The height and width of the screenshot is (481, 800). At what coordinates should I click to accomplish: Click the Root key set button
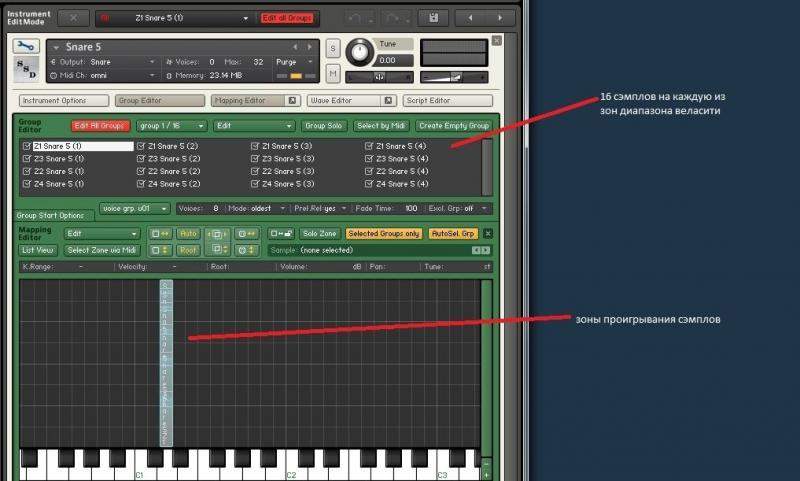pos(188,250)
